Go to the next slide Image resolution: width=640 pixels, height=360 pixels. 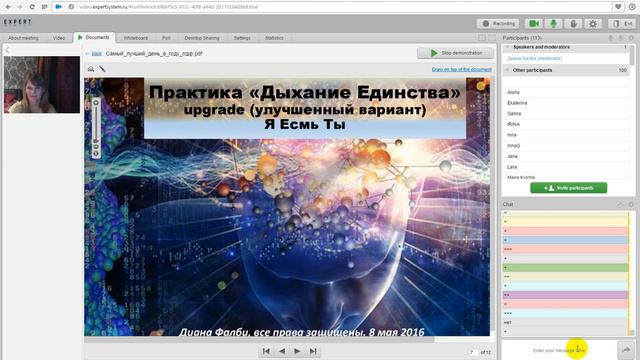pos(298,351)
